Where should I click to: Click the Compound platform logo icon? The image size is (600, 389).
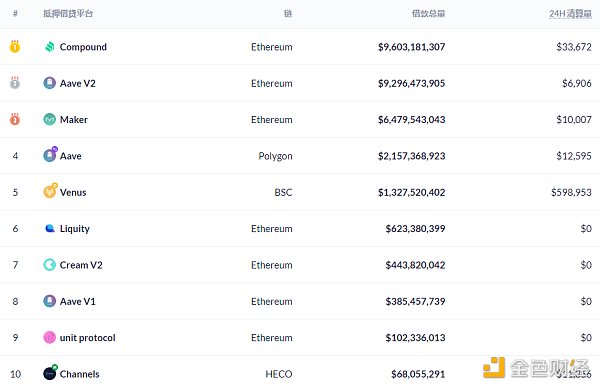click(50, 47)
